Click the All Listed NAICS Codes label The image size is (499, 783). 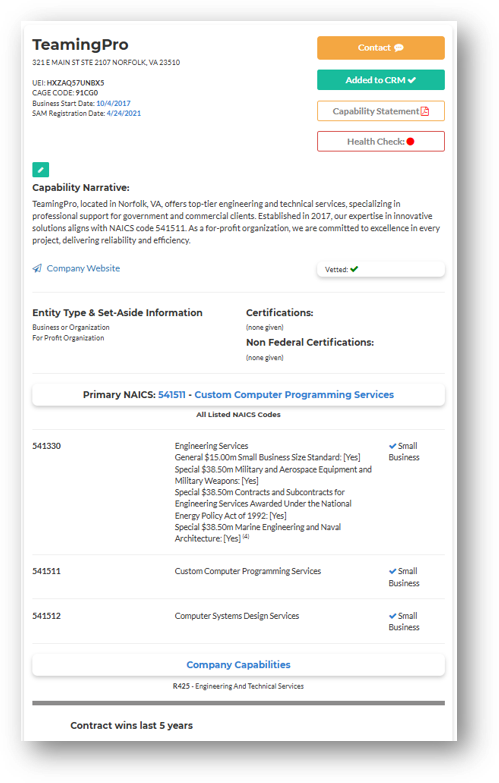click(238, 414)
